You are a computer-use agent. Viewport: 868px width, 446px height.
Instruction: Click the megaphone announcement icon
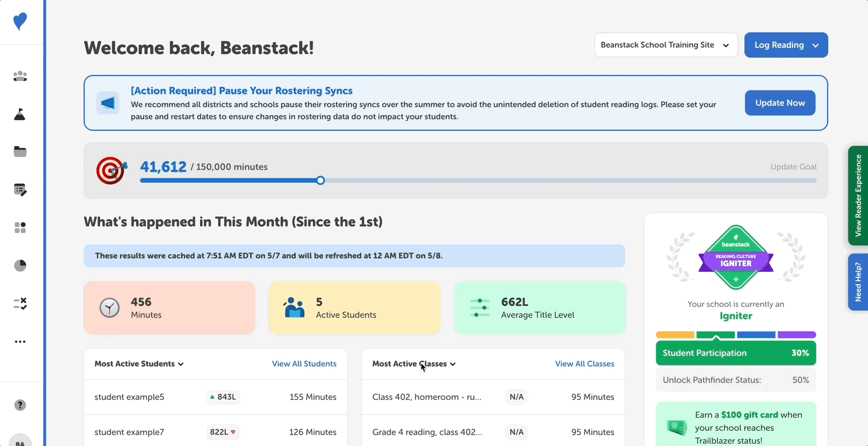pos(108,103)
